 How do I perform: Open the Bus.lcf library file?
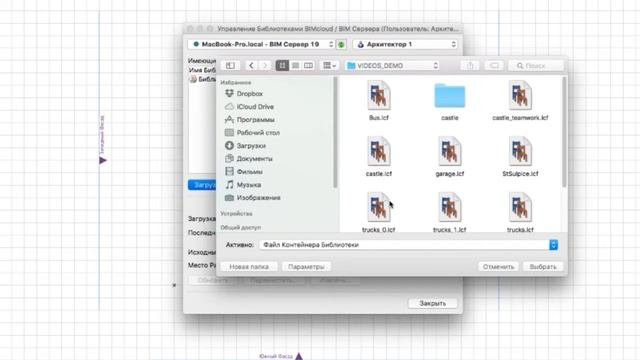378,101
